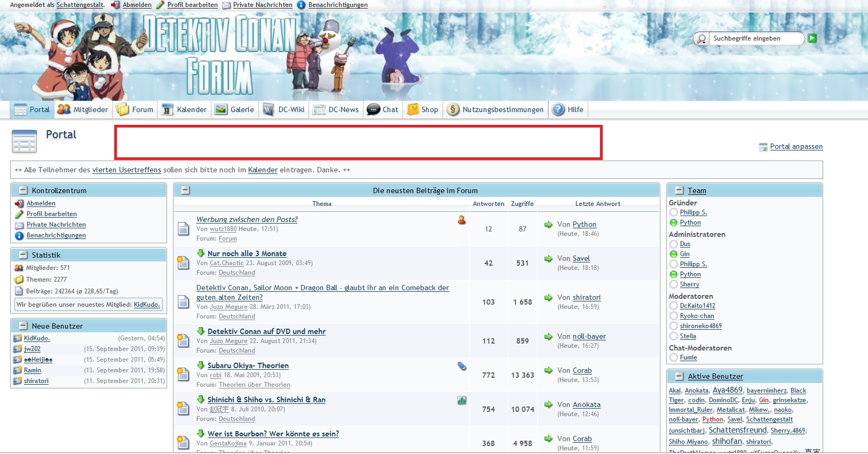Image resolution: width=868 pixels, height=454 pixels.
Task: Click the magnifier icon in search box
Action: pyautogui.click(x=701, y=39)
